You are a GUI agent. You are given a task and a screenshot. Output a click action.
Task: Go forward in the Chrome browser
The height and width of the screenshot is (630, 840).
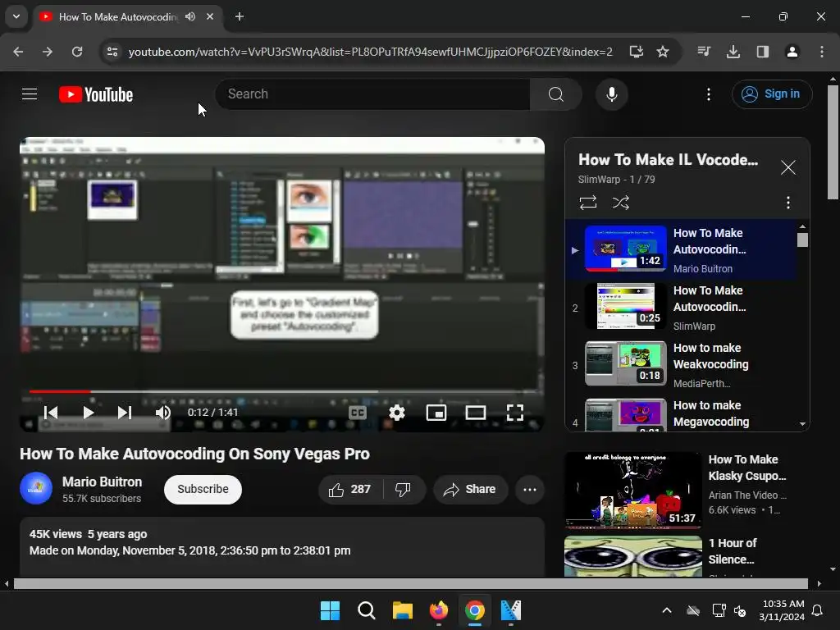(48, 52)
